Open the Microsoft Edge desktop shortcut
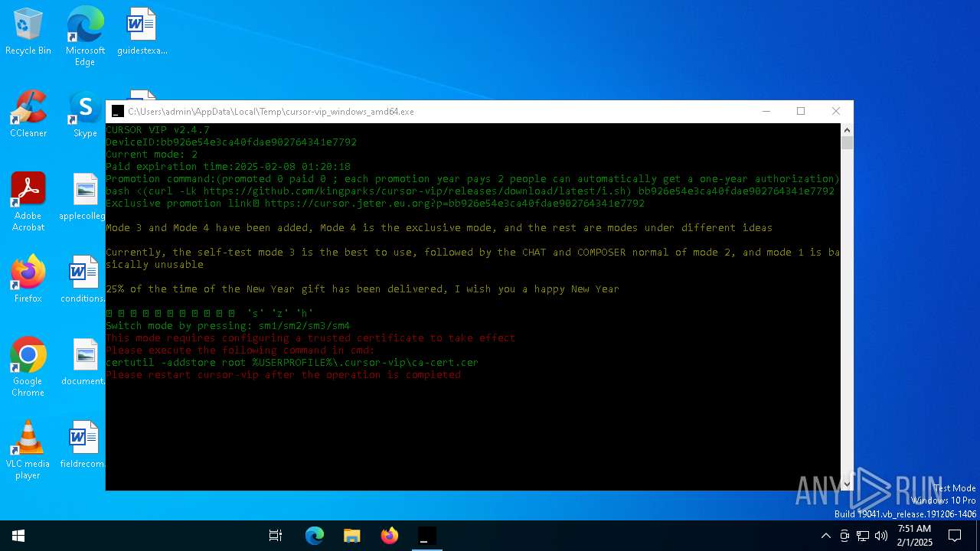980x551 pixels. 85,37
